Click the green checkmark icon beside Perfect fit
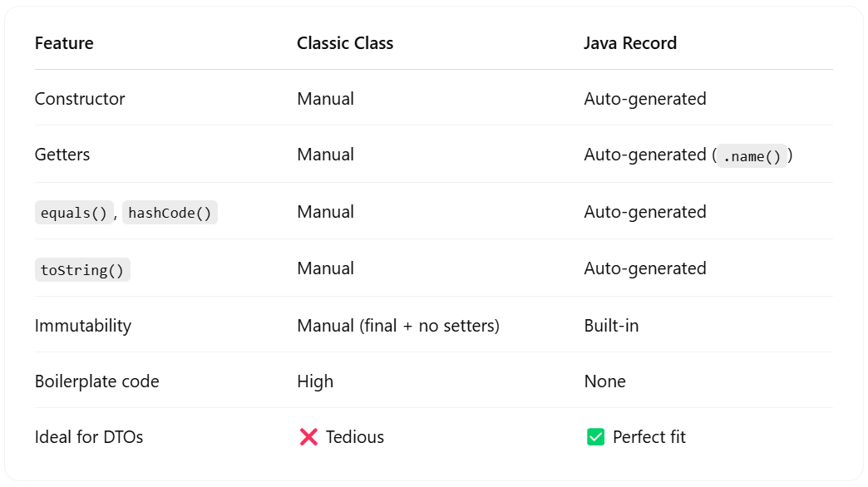Screen dimensions: 868x487 (595, 437)
